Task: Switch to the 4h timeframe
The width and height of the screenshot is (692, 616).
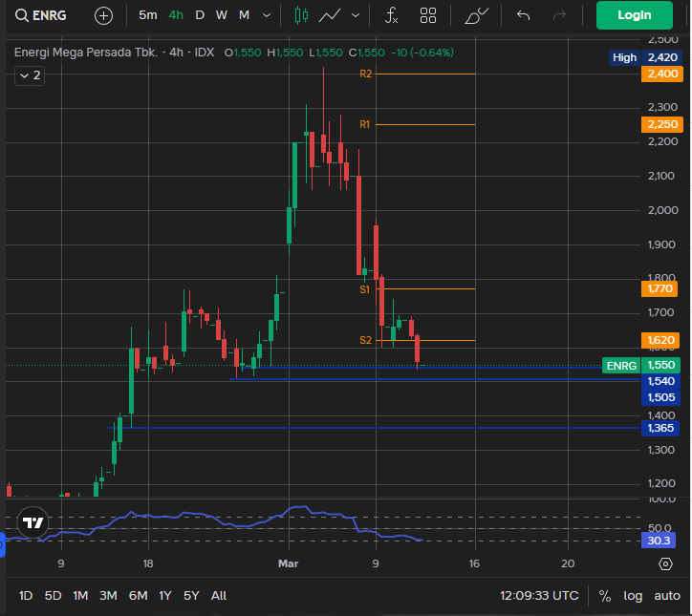Action: (x=176, y=15)
